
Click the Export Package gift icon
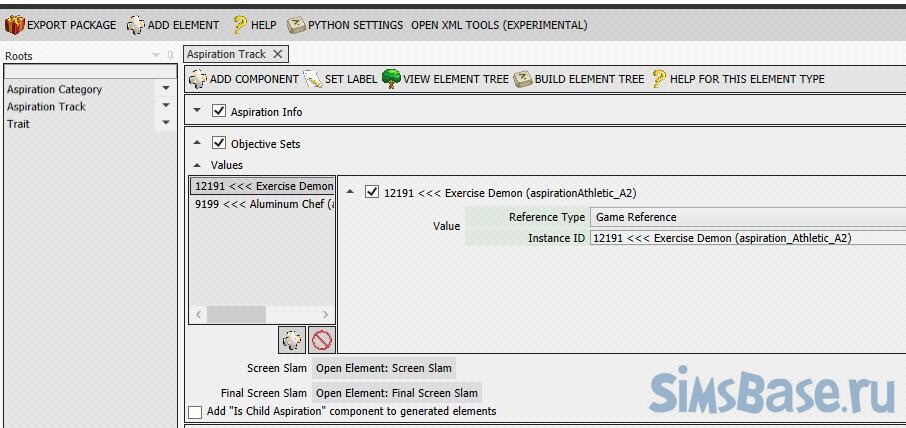point(14,25)
